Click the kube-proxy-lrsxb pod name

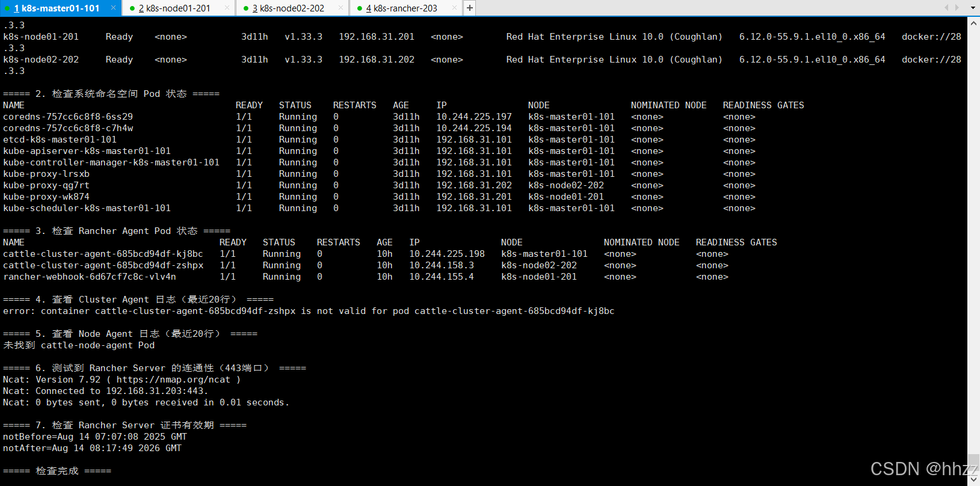point(46,174)
